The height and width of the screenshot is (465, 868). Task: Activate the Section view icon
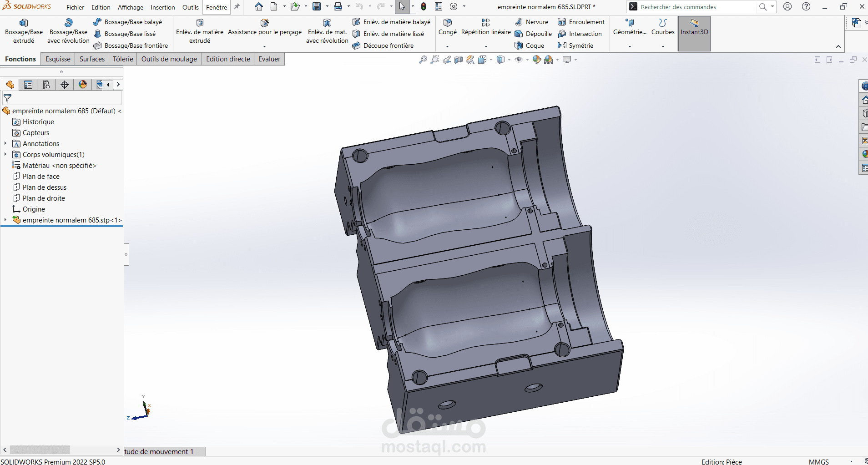[x=459, y=60]
